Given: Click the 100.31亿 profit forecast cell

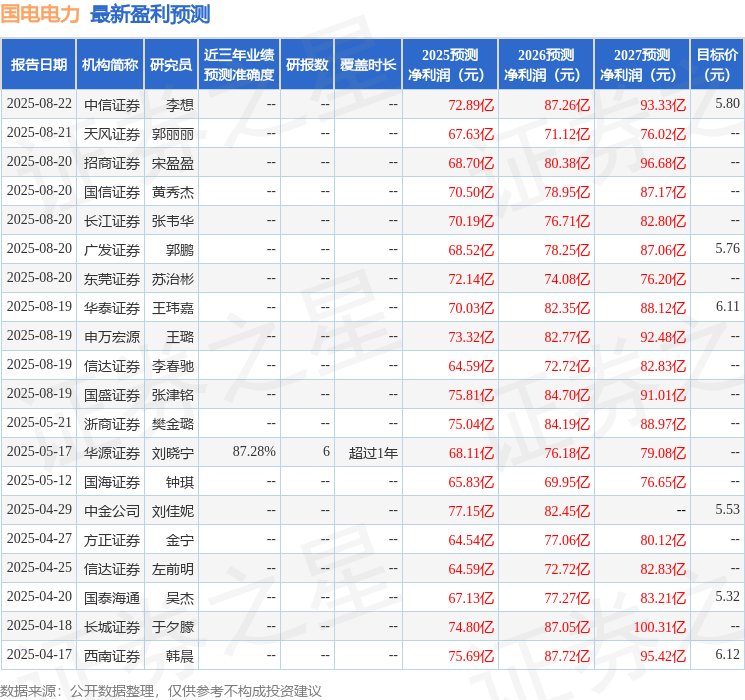Looking at the screenshot, I should pyautogui.click(x=659, y=627).
